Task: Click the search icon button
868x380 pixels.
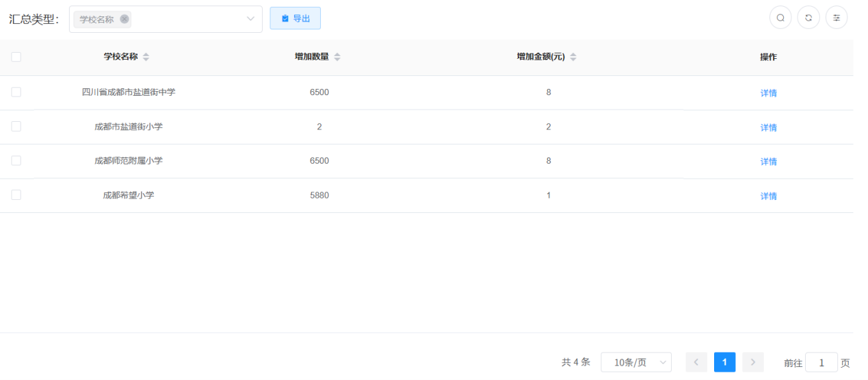Action: pos(780,18)
